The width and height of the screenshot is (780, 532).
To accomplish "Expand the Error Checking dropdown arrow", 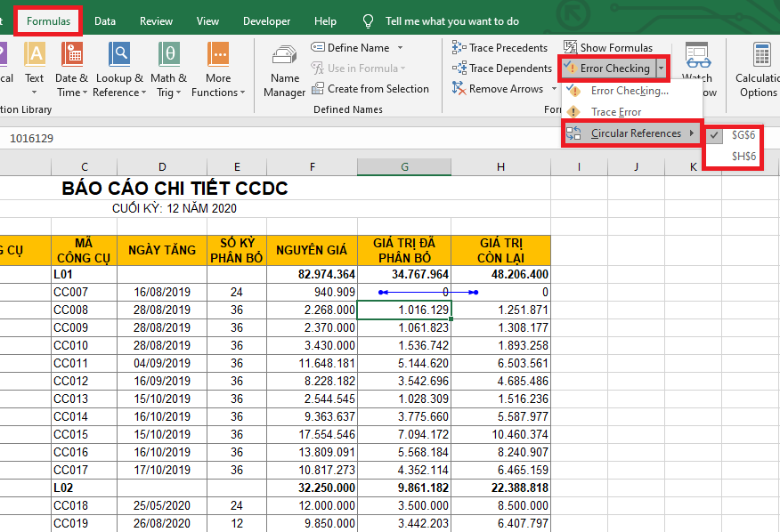I will 661,69.
